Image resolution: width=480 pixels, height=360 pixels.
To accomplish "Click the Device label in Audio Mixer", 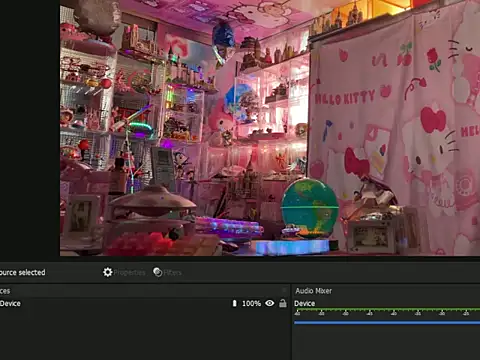I will point(304,303).
